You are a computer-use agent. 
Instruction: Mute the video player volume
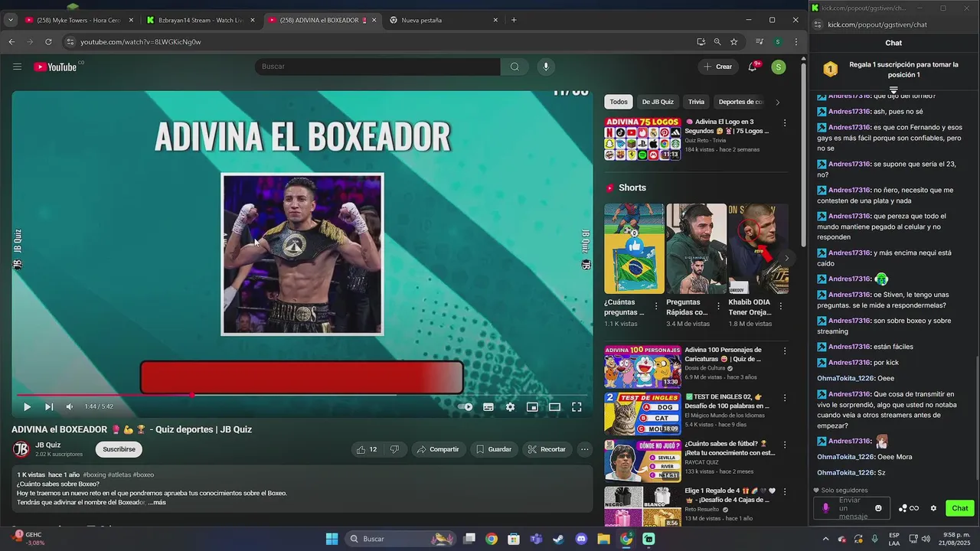click(70, 407)
